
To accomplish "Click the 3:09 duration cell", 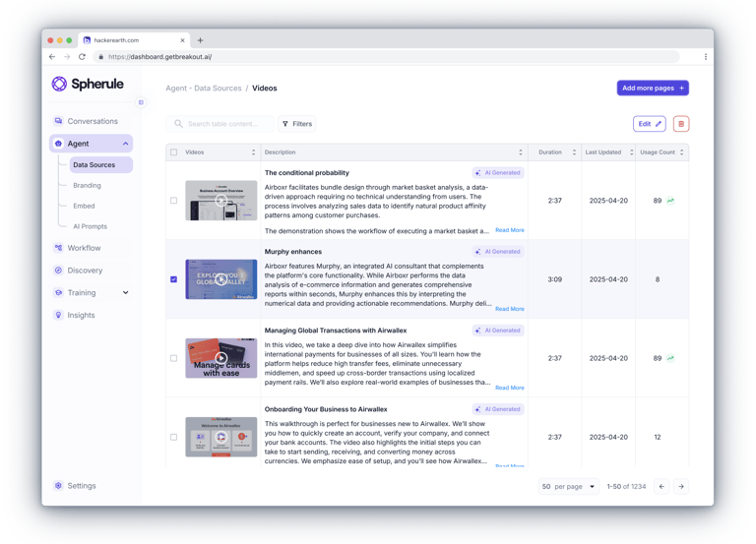I will [555, 279].
